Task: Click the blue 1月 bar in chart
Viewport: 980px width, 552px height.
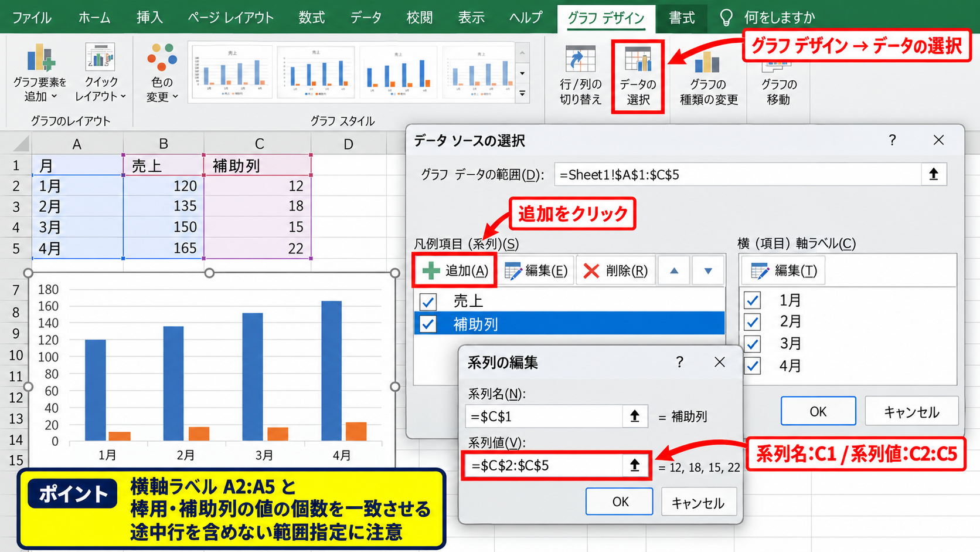Action: pyautogui.click(x=96, y=390)
